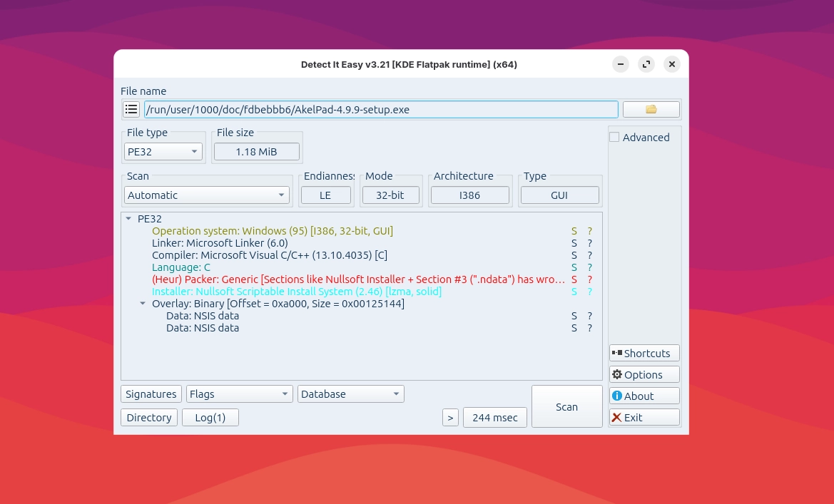Click the 'S' on the Linker row
Screen dimensions: 834x504
574,243
